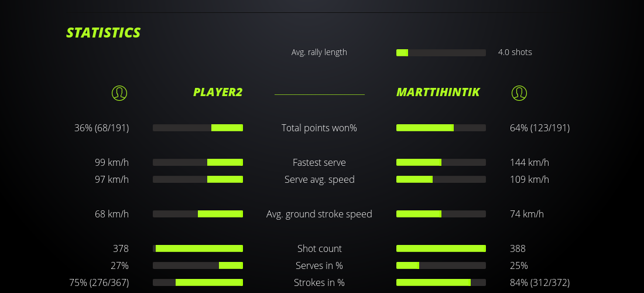The height and width of the screenshot is (293, 644).
Task: Select the MARTTIHINTIK player name
Action: coord(438,93)
